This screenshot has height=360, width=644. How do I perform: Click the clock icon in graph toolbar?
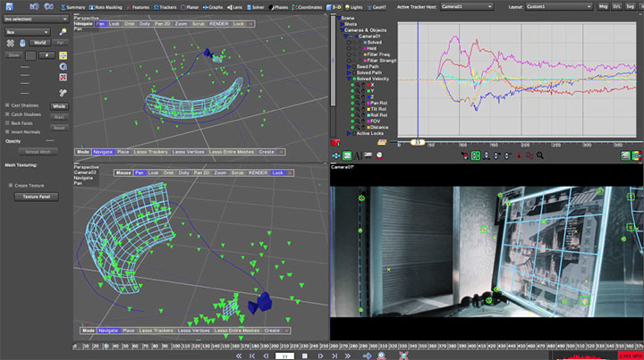coord(379,155)
